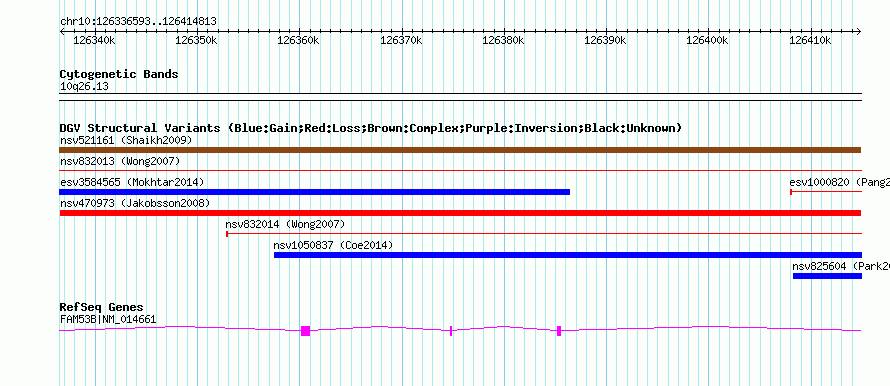Viewport: 890px width, 386px height.
Task: Click the 126380k ruler tick label
Action: tap(503, 41)
